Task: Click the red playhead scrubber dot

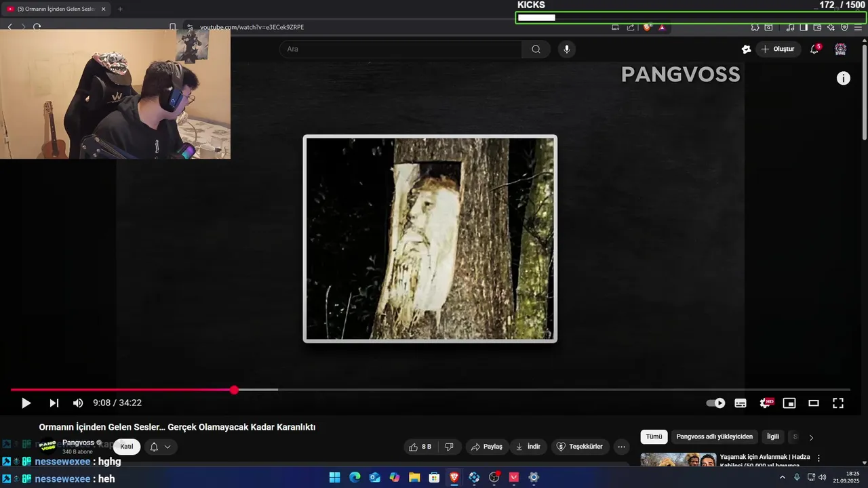Action: (234, 390)
